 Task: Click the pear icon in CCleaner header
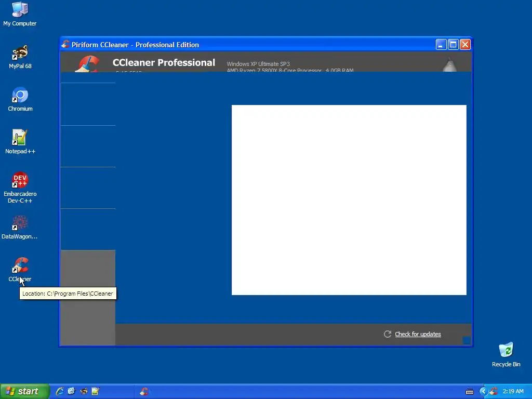tap(449, 64)
